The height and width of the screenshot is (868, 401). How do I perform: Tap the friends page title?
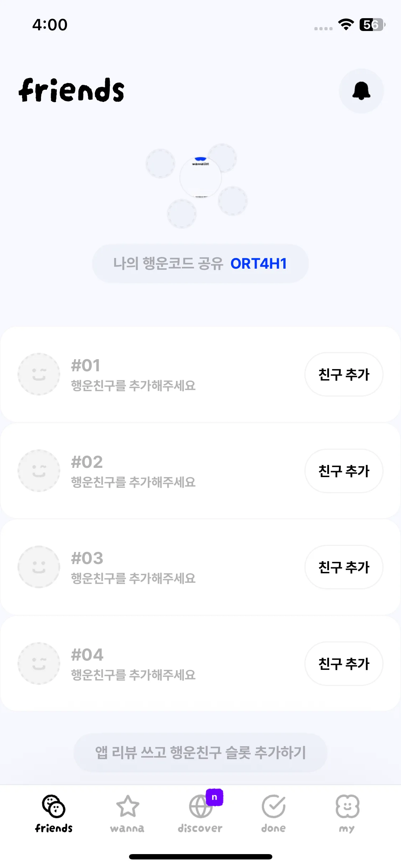pyautogui.click(x=71, y=91)
